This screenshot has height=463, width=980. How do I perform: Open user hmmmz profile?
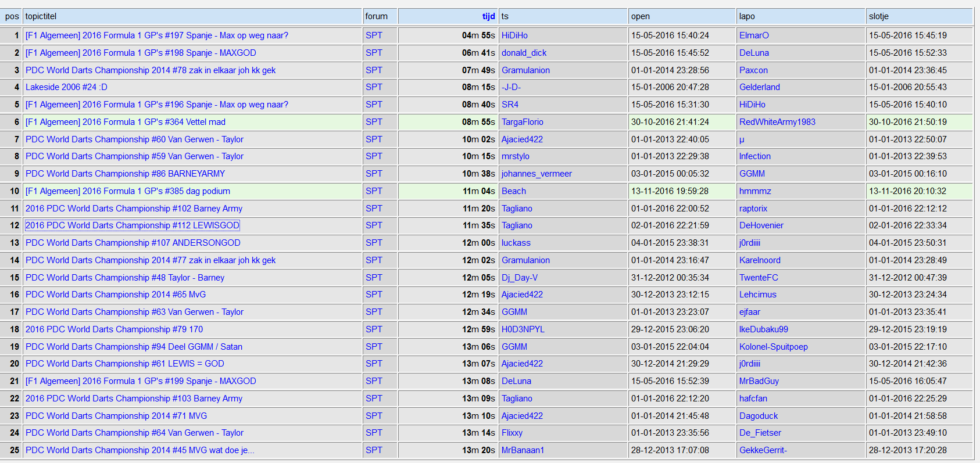pyautogui.click(x=755, y=191)
